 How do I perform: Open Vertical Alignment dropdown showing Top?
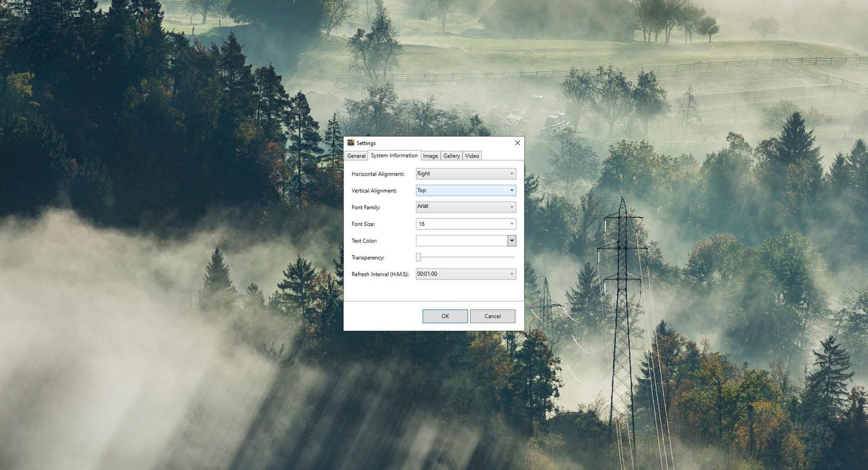pyautogui.click(x=466, y=190)
